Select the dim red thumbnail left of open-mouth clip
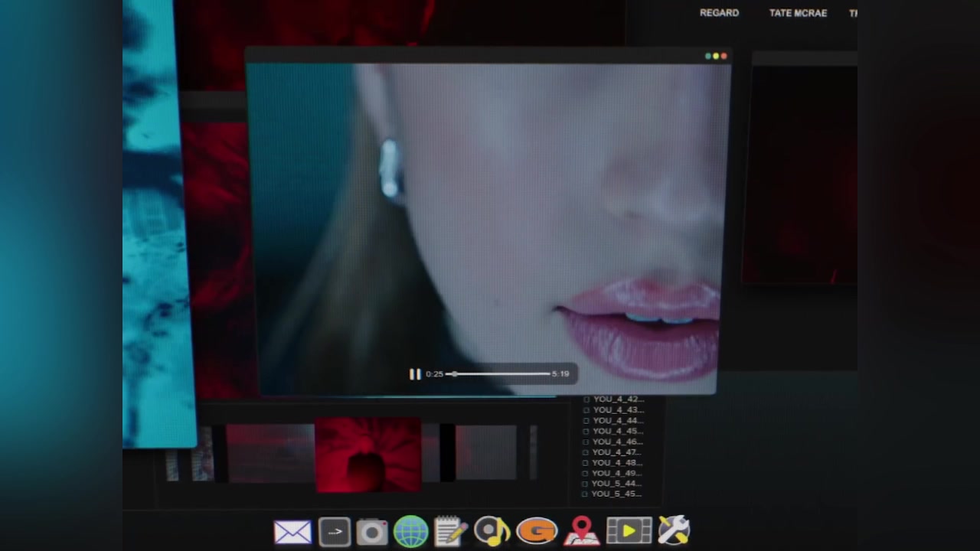 point(270,453)
